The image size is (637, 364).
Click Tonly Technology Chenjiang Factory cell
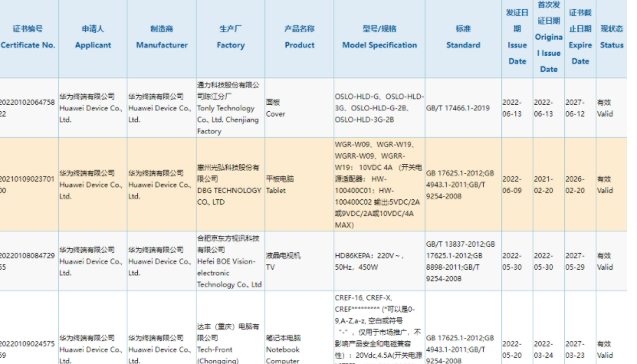(x=231, y=108)
